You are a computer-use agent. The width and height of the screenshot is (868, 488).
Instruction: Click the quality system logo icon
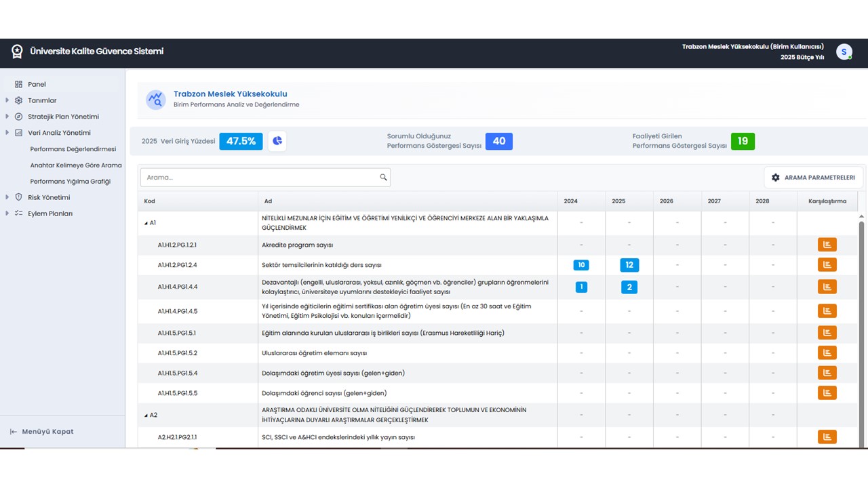[17, 52]
